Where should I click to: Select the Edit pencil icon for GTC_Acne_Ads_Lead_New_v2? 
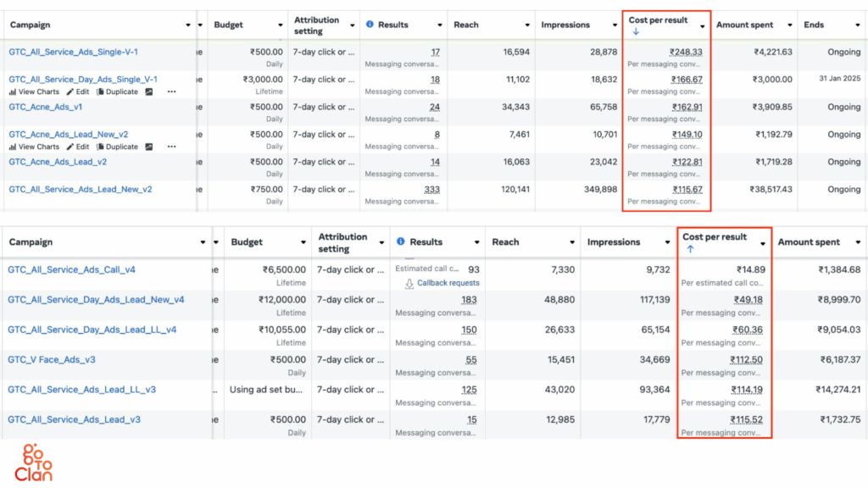pos(70,147)
